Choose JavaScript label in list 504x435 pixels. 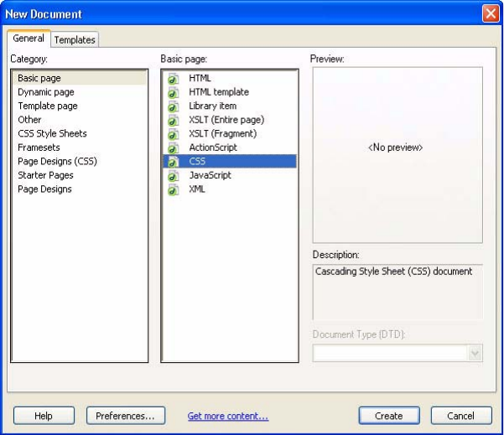210,175
